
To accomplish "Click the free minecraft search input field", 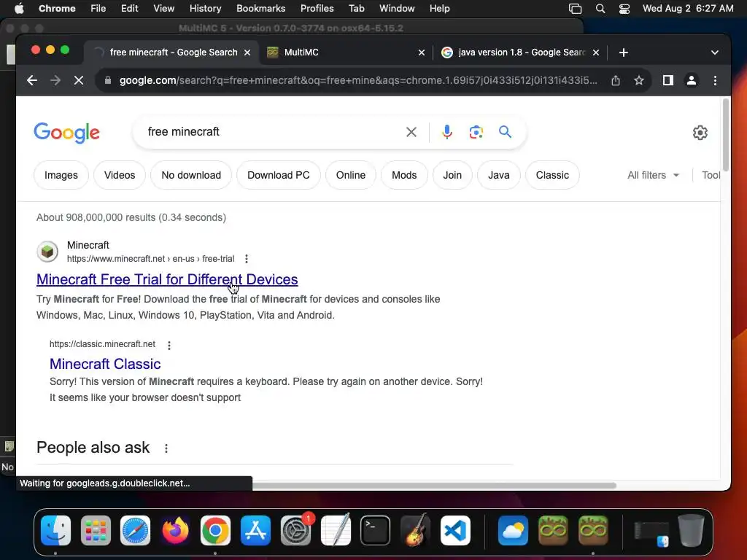I will [271, 132].
